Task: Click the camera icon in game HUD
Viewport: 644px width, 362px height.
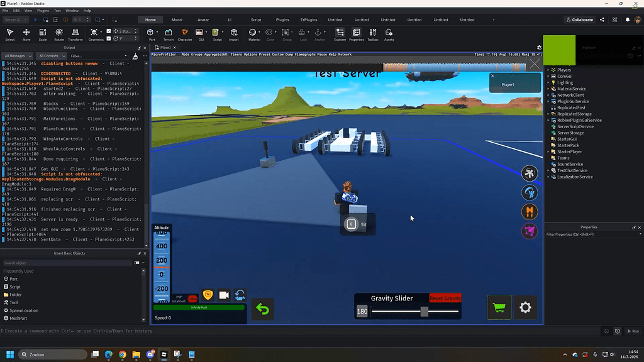Action: tap(224, 295)
